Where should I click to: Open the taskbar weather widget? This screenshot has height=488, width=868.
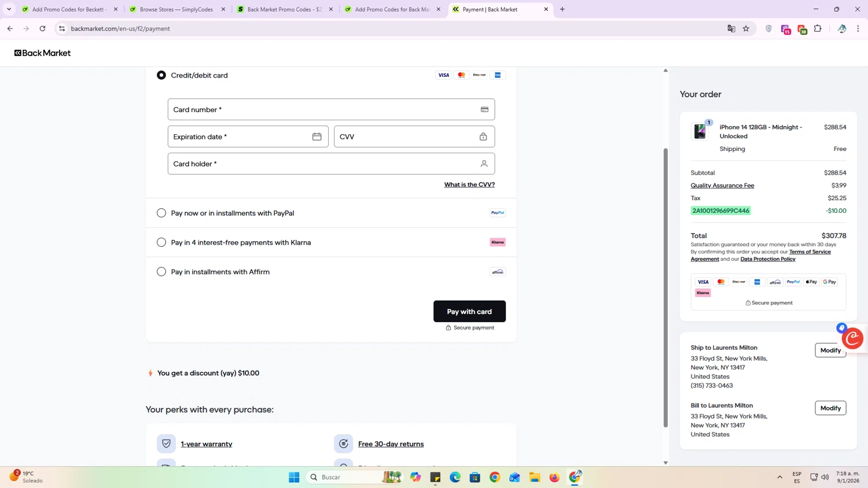[26, 477]
